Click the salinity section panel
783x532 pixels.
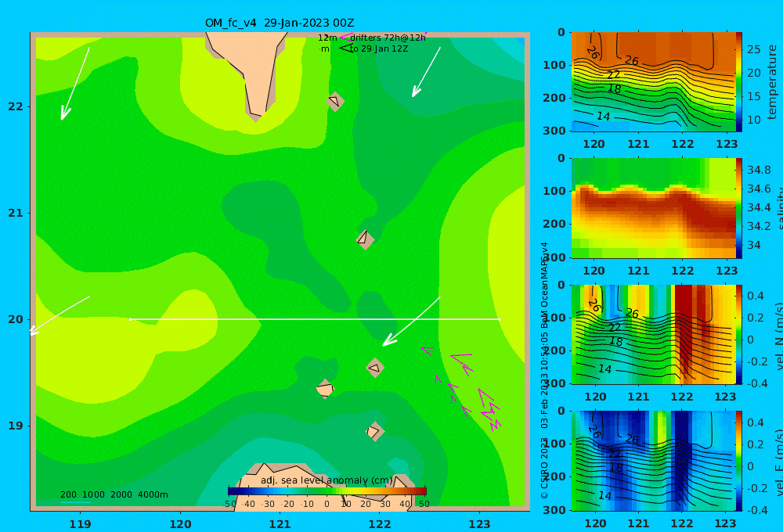click(653, 208)
